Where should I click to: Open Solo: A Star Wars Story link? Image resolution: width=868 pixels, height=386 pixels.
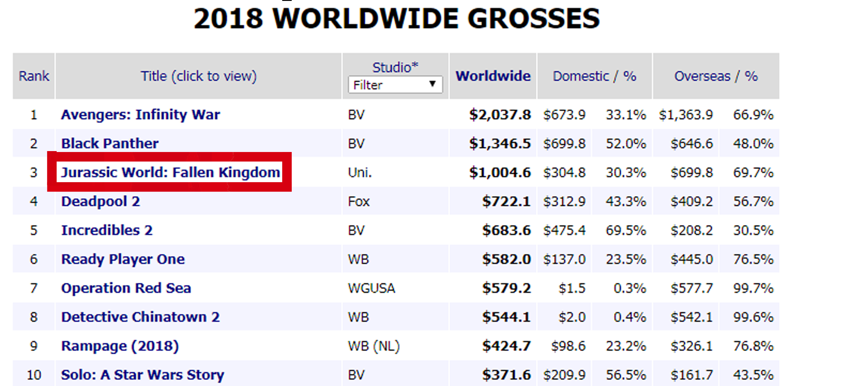point(143,375)
